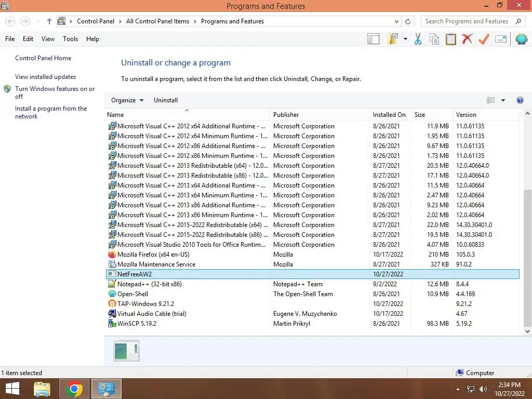The width and height of the screenshot is (532, 399).
Task: Click the Forward navigation arrow
Action: coord(25,21)
